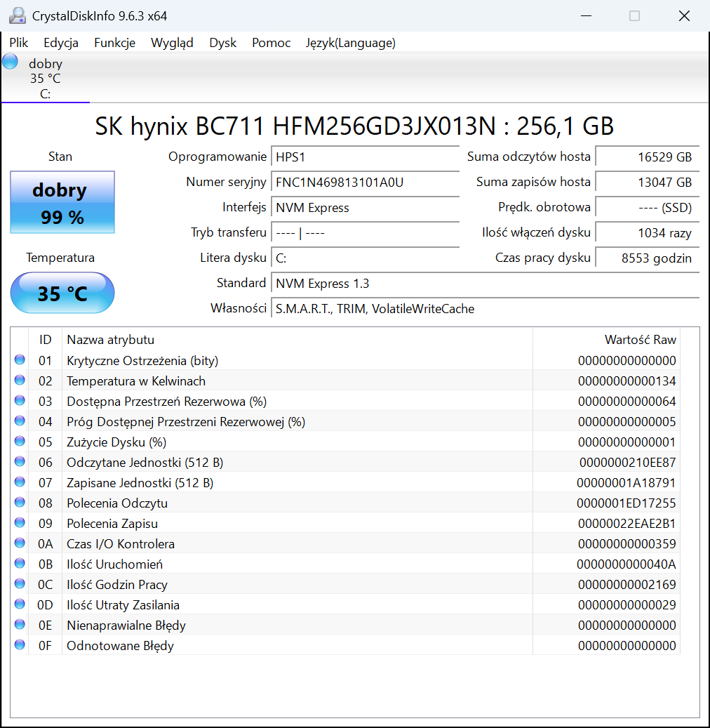This screenshot has height=728, width=710.
Task: Select the C: drive tab showing 35 °C
Action: click(x=46, y=79)
